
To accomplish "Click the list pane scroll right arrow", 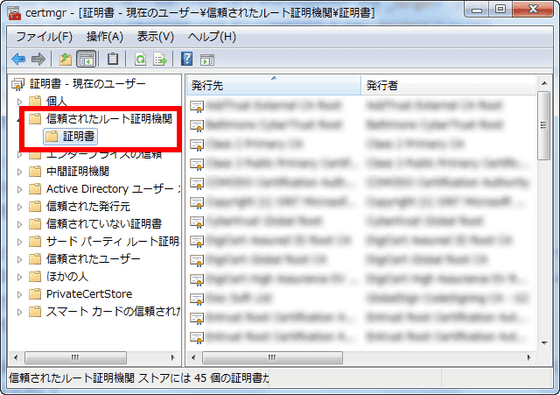I will (529, 358).
